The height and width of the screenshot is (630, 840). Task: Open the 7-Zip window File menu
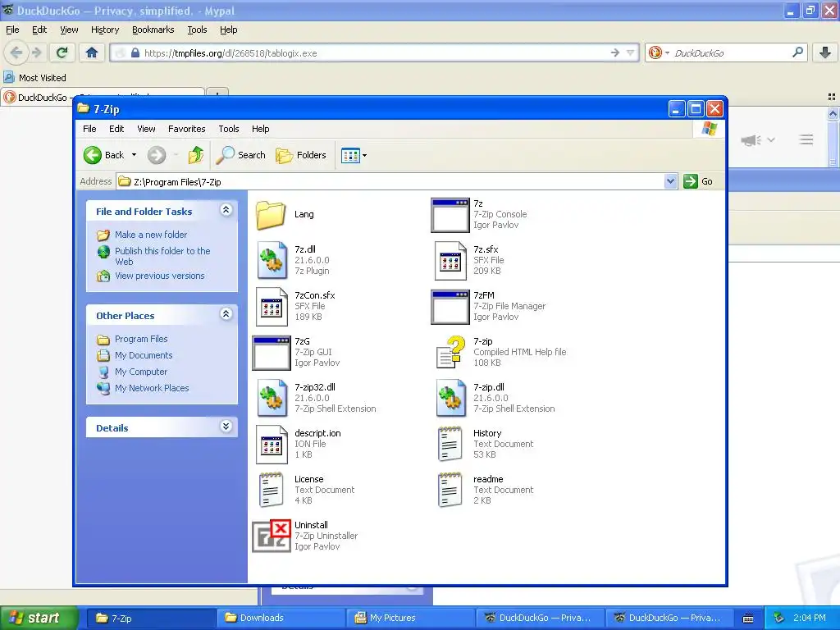[89, 129]
